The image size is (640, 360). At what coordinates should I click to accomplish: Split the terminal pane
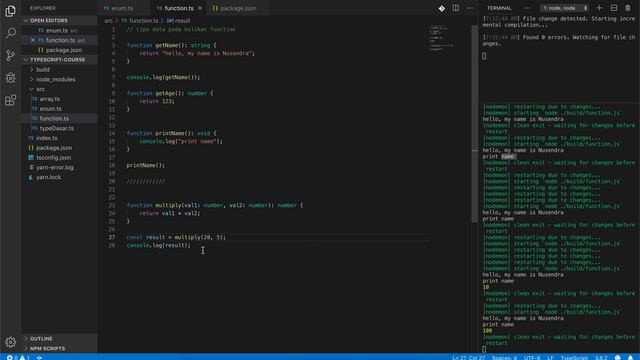[x=613, y=8]
